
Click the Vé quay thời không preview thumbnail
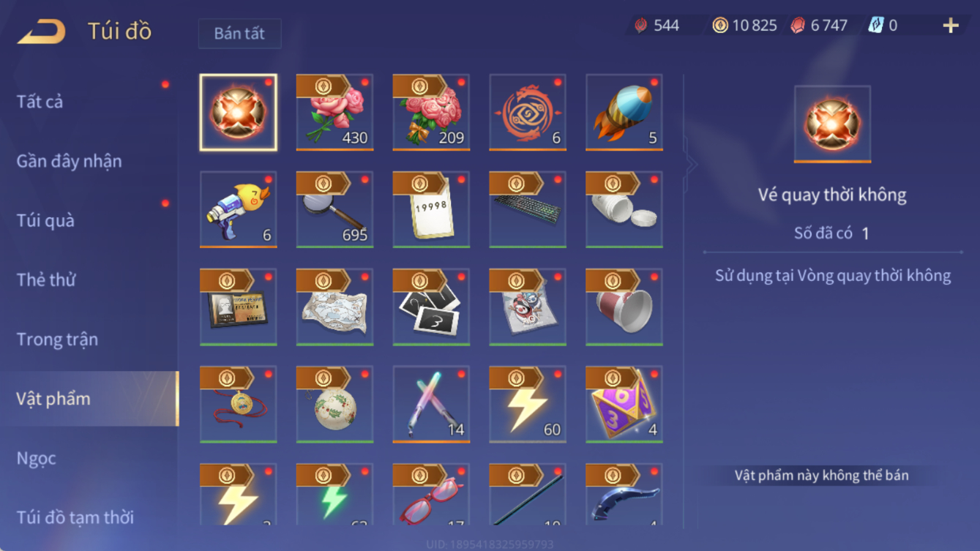tap(832, 124)
